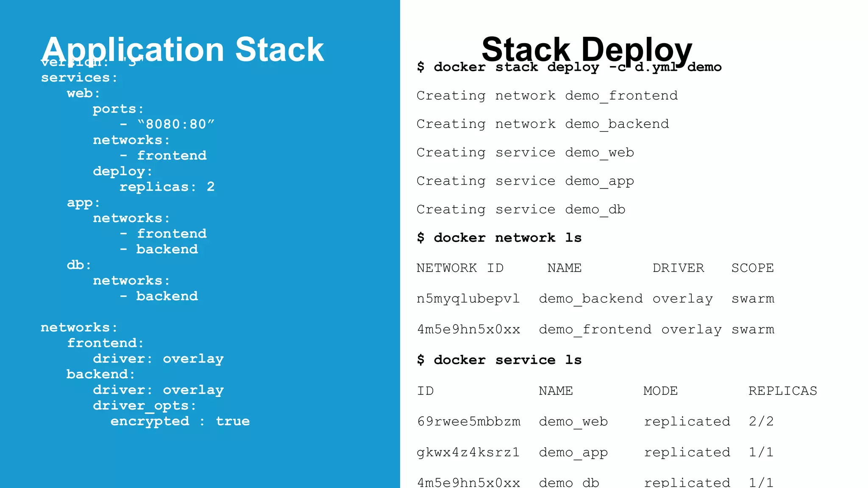Click 'Creating network demo_backend' output line
Image resolution: width=868 pixels, height=488 pixels.
[542, 124]
